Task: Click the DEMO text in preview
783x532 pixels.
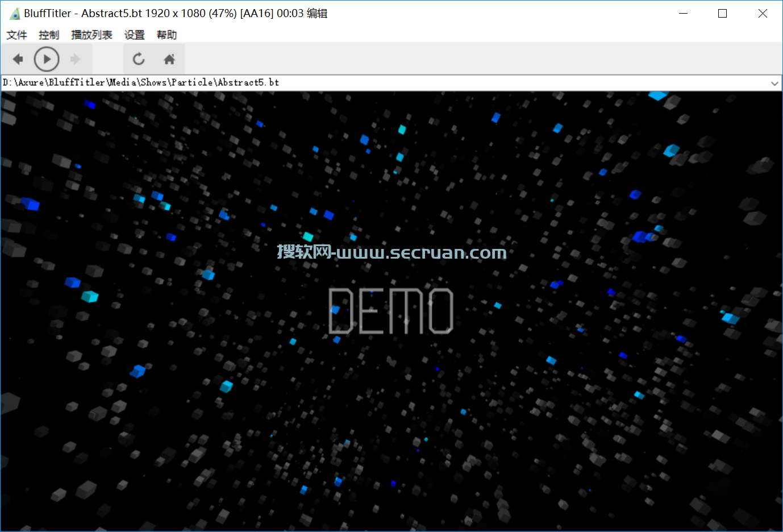Action: pos(391,310)
